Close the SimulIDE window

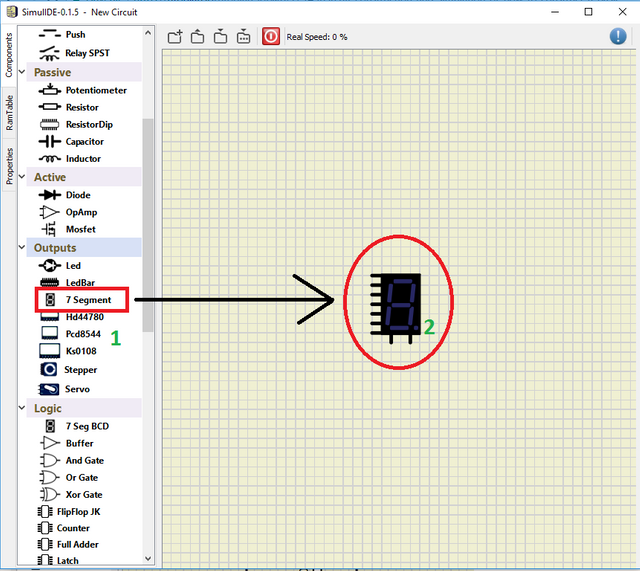pos(622,12)
